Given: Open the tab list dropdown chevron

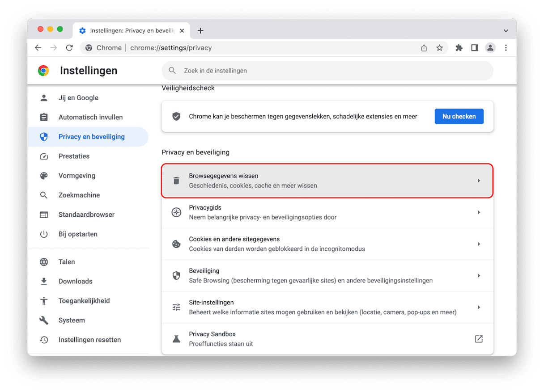Looking at the screenshot, I should coord(506,31).
